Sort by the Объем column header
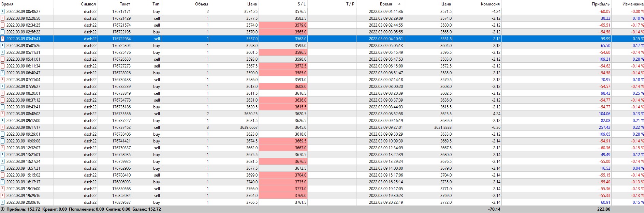The height and width of the screenshot is (213, 644). tap(201, 4)
